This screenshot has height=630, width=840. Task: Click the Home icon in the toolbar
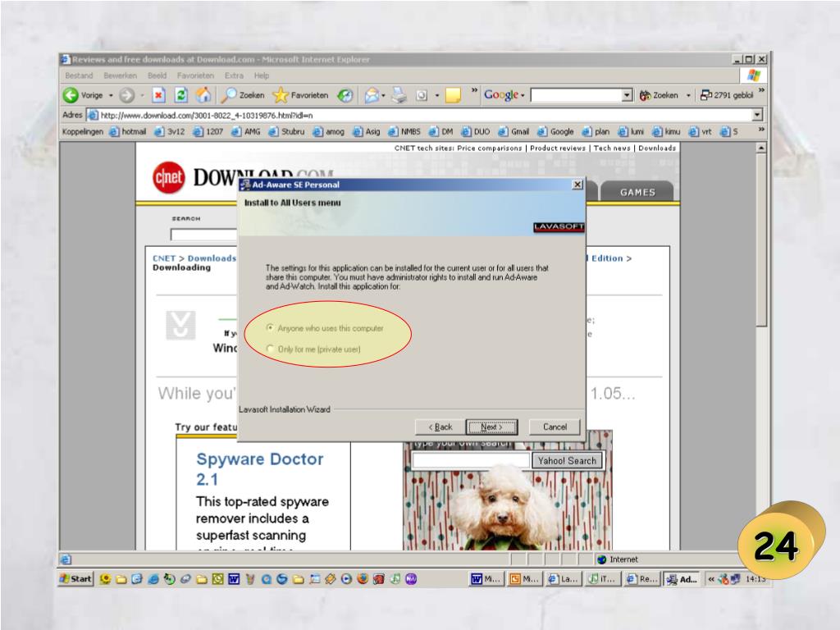(x=203, y=95)
